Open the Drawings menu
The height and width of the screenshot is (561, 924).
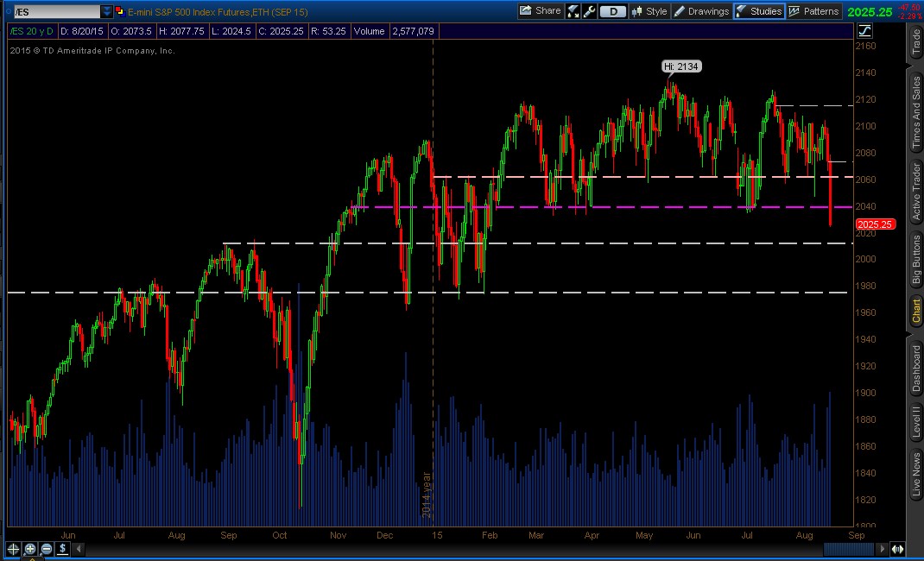(707, 10)
